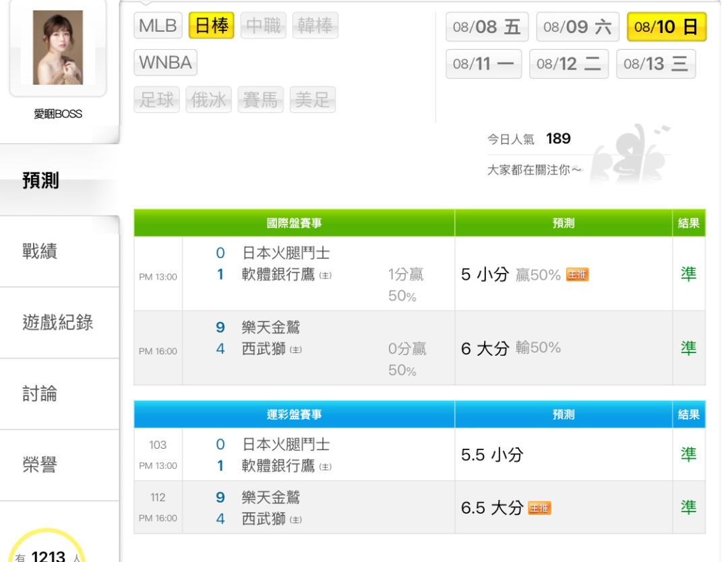The image size is (728, 562).
Task: Select the WNBA league tab
Action: (165, 62)
